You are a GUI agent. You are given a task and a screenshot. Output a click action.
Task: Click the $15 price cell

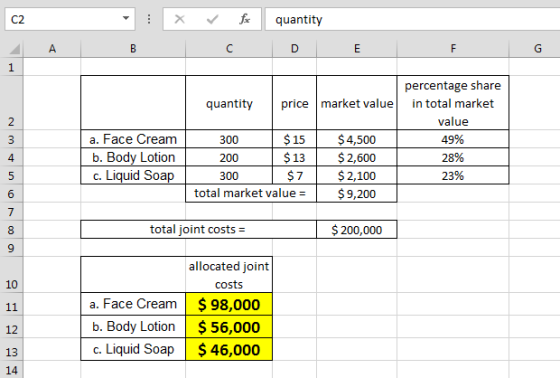pyautogui.click(x=295, y=139)
